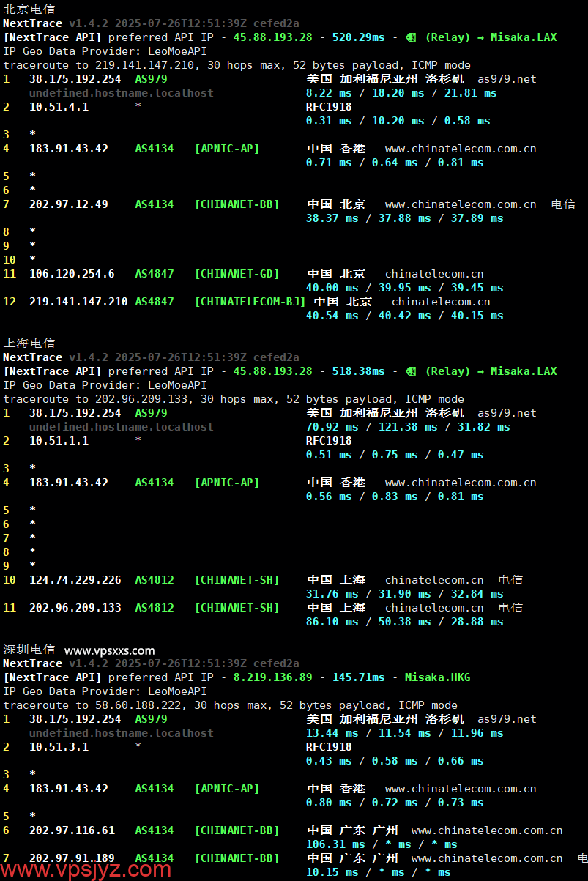Click timing '38.37 ms / 37.88 ms / 37.89 ms'
Screen dimensions: 588x881
click(404, 218)
